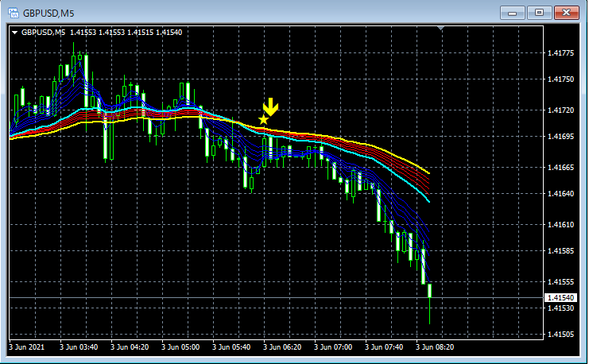The width and height of the screenshot is (589, 364).
Task: Click the 1.41505 price scale value
Action: [560, 335]
